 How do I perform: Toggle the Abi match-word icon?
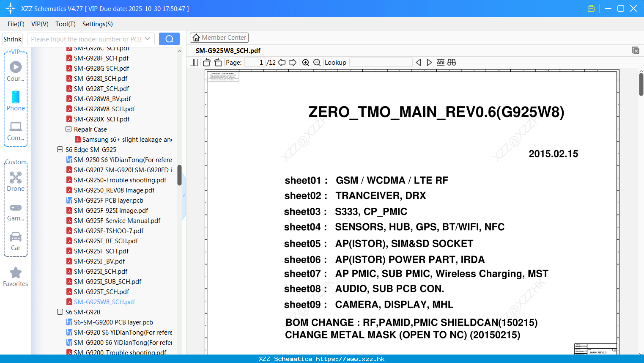[441, 63]
